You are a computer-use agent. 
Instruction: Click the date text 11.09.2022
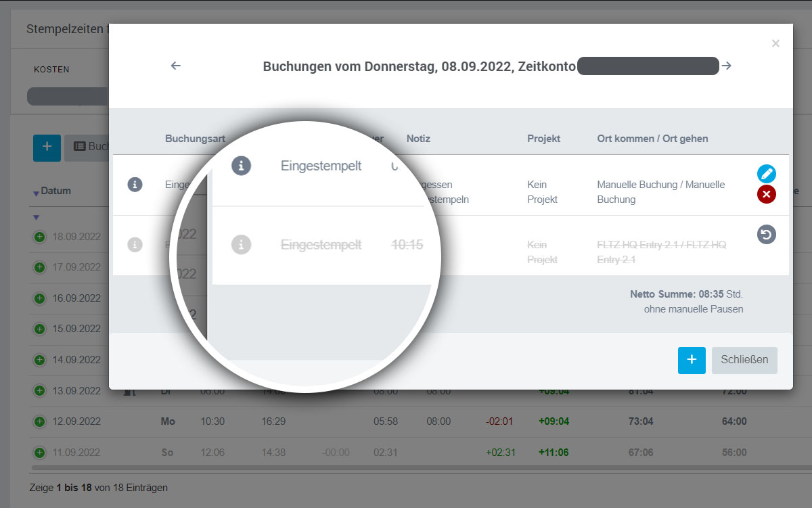[76, 453]
